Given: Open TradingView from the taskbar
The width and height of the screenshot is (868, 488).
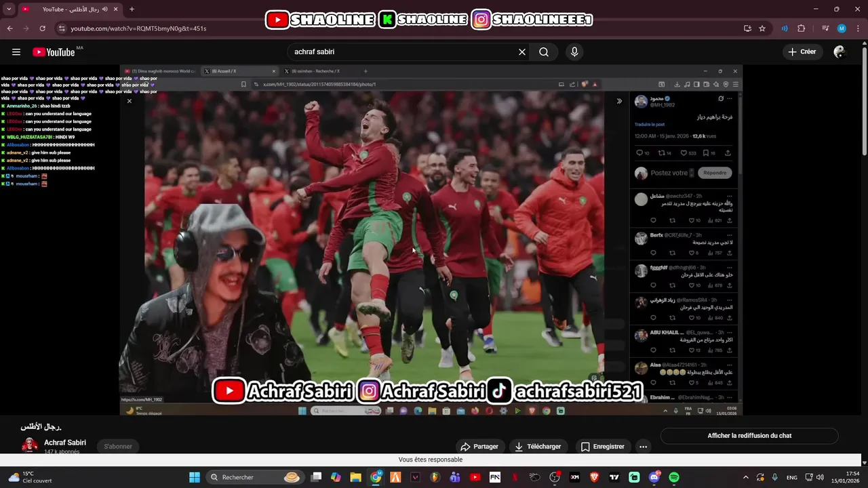Looking at the screenshot, I should pyautogui.click(x=614, y=477).
